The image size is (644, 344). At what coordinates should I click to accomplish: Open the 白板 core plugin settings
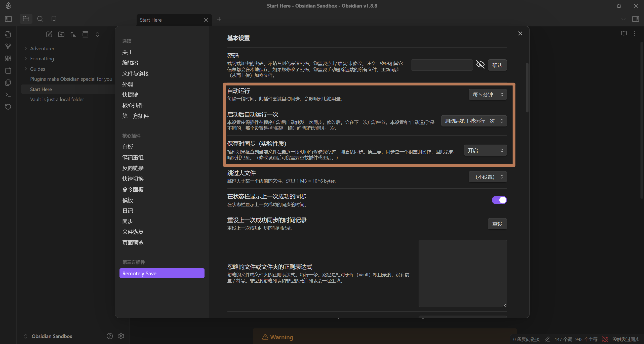point(128,147)
